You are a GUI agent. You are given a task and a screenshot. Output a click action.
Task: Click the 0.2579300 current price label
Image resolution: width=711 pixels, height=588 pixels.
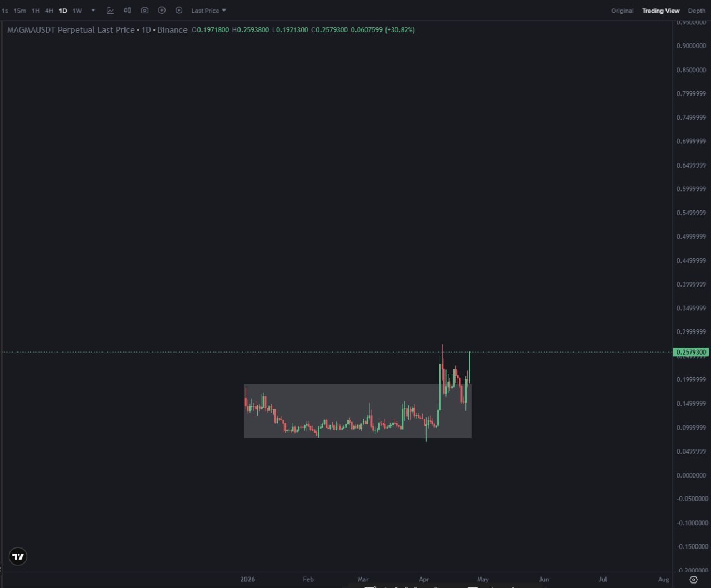690,353
